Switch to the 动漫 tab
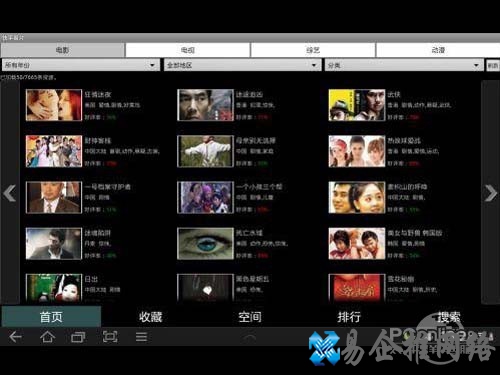Viewport: 500px width, 375px height. click(438, 50)
